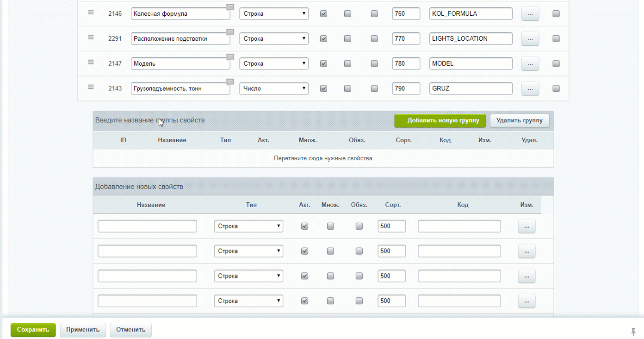Tick the delete checkbox for GRUZ row
This screenshot has width=644, height=339.
tap(556, 89)
